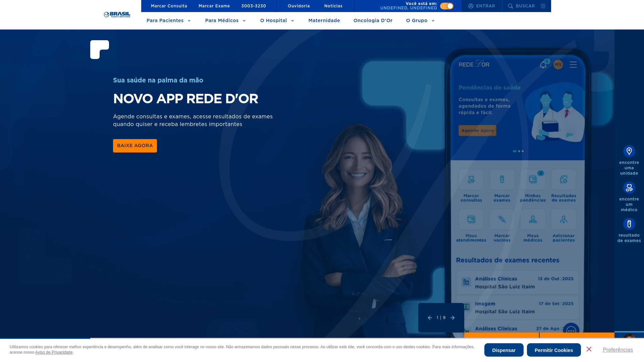Click the 1 | 9 slide counter
Image resolution: width=644 pixels, height=362 pixels.
(441, 318)
